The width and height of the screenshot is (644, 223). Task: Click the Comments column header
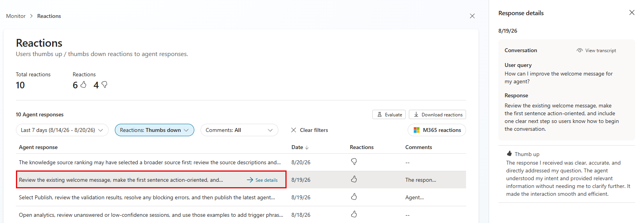[x=419, y=147]
